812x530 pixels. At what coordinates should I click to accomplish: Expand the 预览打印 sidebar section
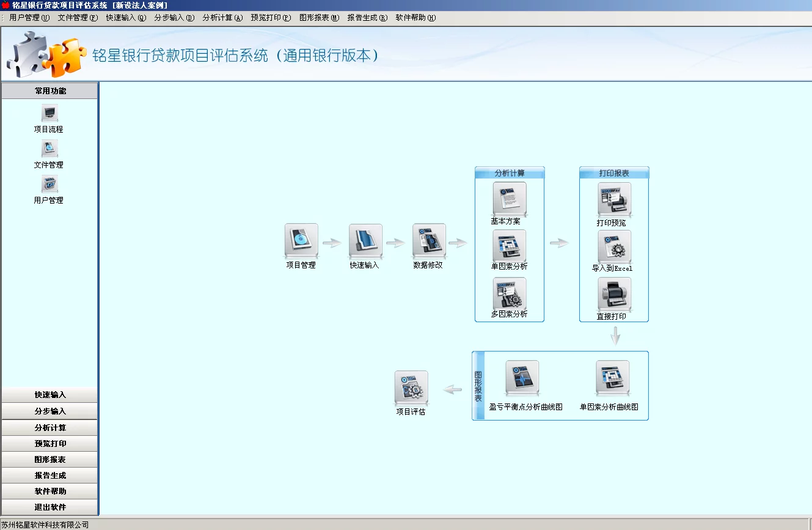coord(49,444)
